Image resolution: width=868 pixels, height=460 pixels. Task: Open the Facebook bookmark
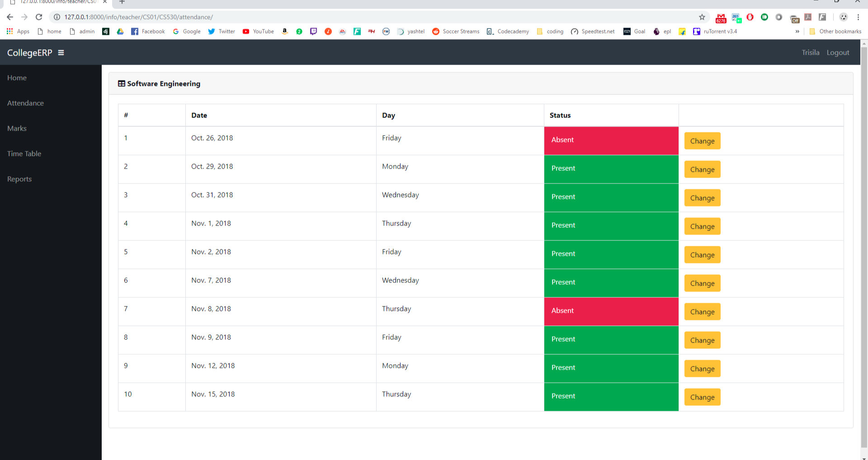pyautogui.click(x=148, y=31)
